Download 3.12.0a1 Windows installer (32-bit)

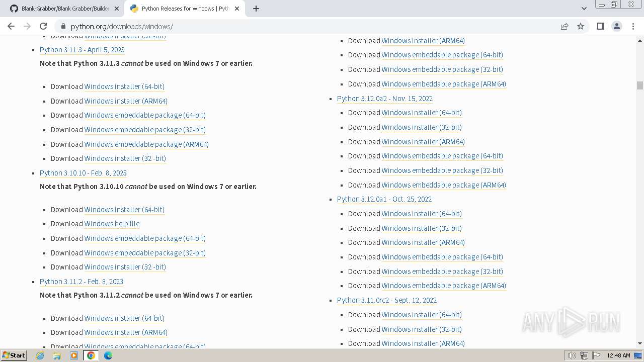tap(422, 228)
